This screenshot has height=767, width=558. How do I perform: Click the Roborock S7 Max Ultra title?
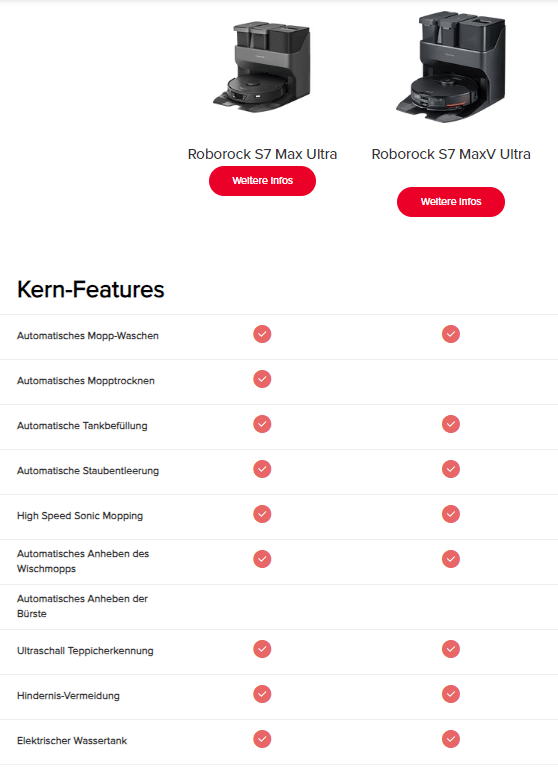click(262, 154)
